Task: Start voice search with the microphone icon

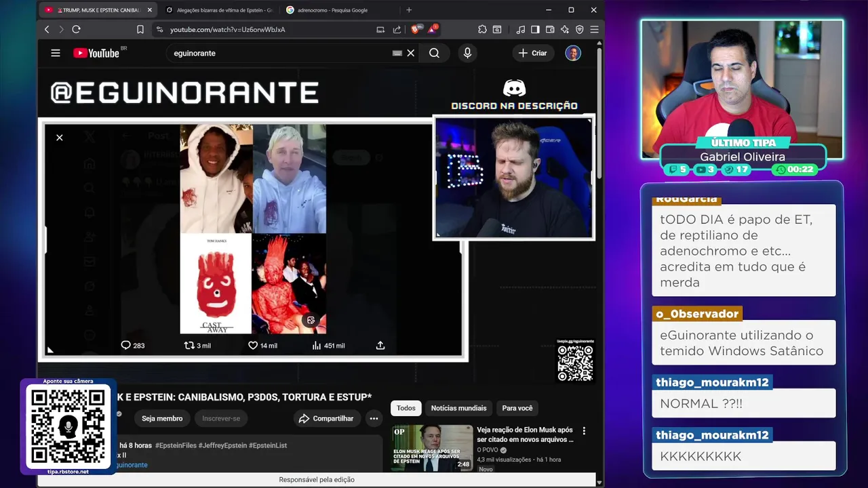Action: point(467,53)
